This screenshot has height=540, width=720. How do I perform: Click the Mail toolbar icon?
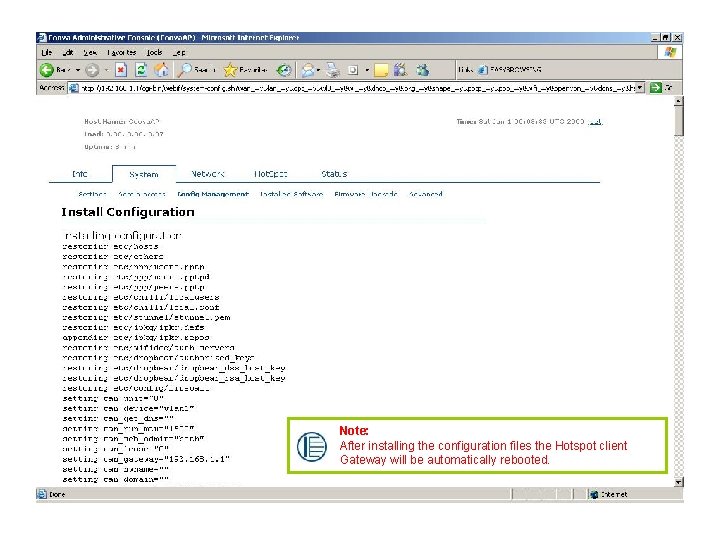(308, 70)
